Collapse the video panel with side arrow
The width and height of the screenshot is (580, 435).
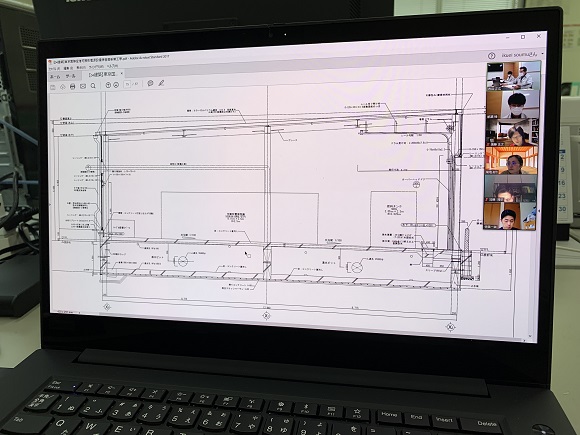point(538,211)
